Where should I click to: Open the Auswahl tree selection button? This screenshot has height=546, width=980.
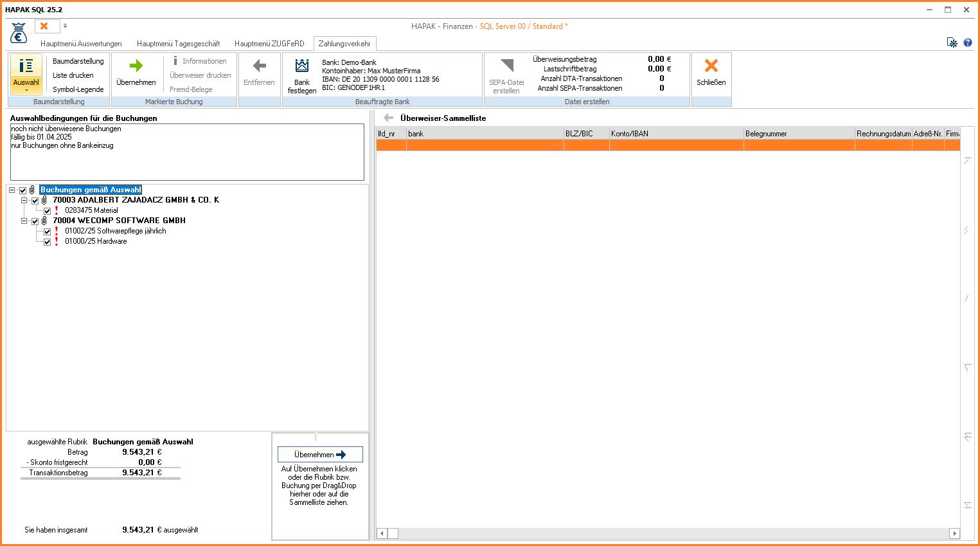(26, 74)
